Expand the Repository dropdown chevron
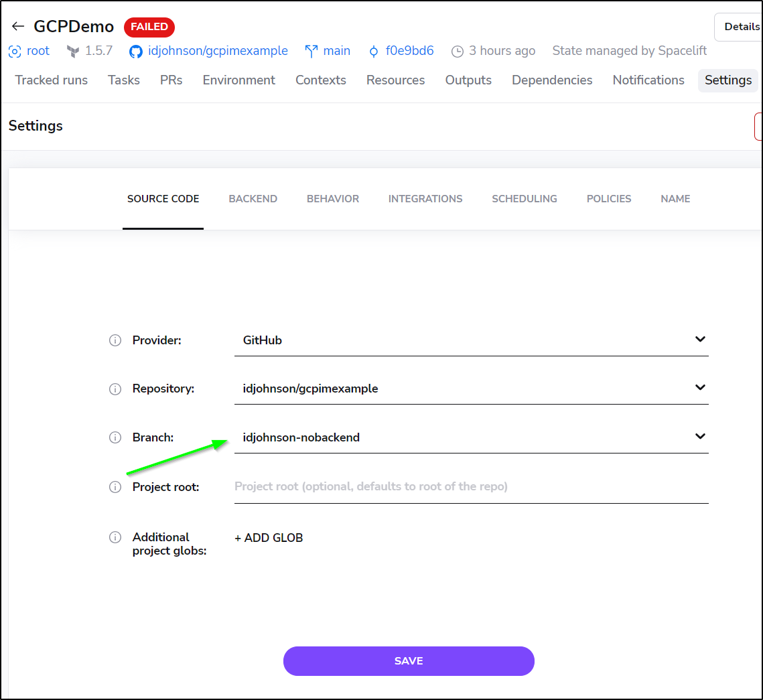The image size is (763, 700). coord(700,387)
